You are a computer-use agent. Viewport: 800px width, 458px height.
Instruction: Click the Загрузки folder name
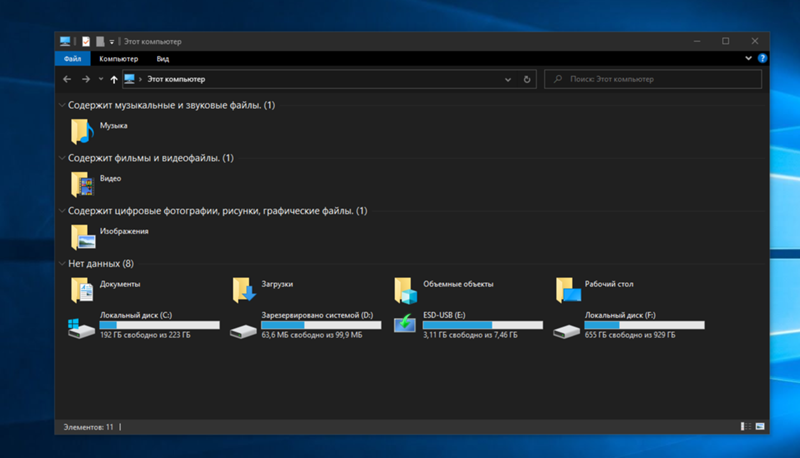click(277, 284)
